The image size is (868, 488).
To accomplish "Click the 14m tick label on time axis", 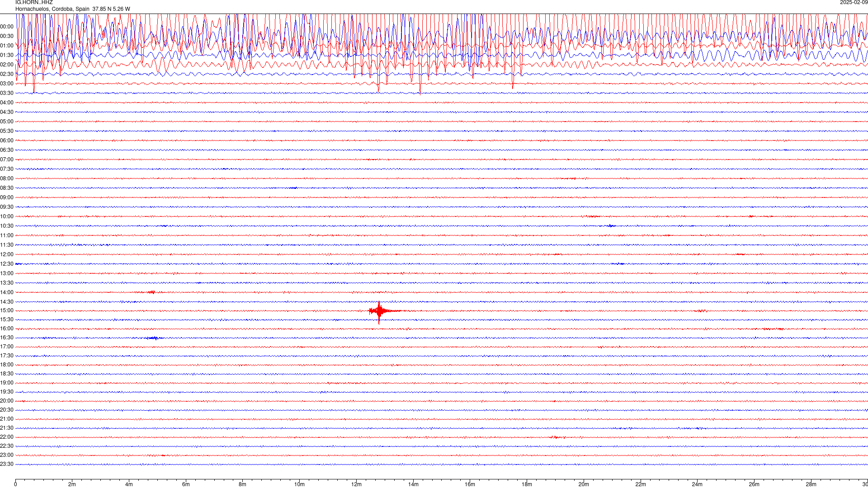I will click(x=413, y=484).
